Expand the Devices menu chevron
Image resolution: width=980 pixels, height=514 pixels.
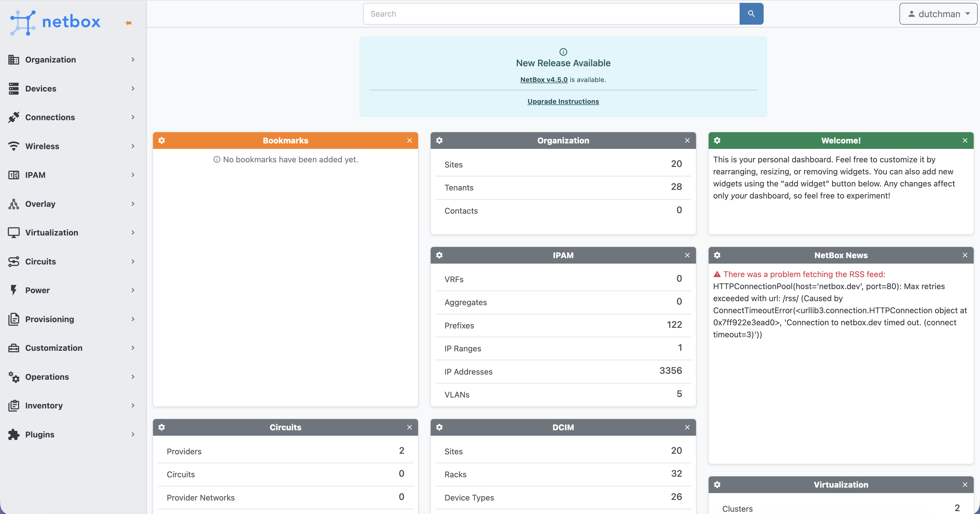(x=133, y=88)
